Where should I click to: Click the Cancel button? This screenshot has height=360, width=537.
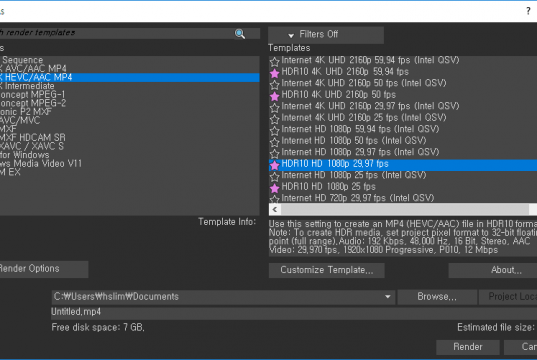521,347
